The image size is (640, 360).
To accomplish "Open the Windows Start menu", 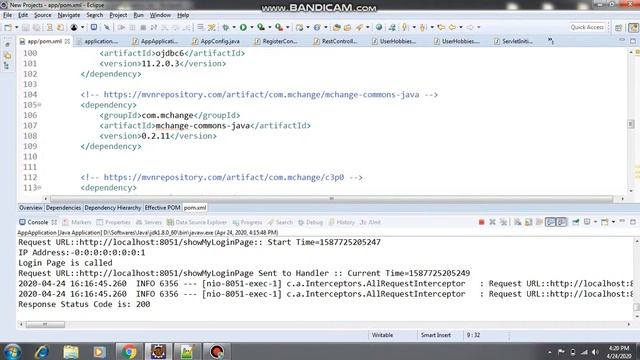I will [x=12, y=351].
